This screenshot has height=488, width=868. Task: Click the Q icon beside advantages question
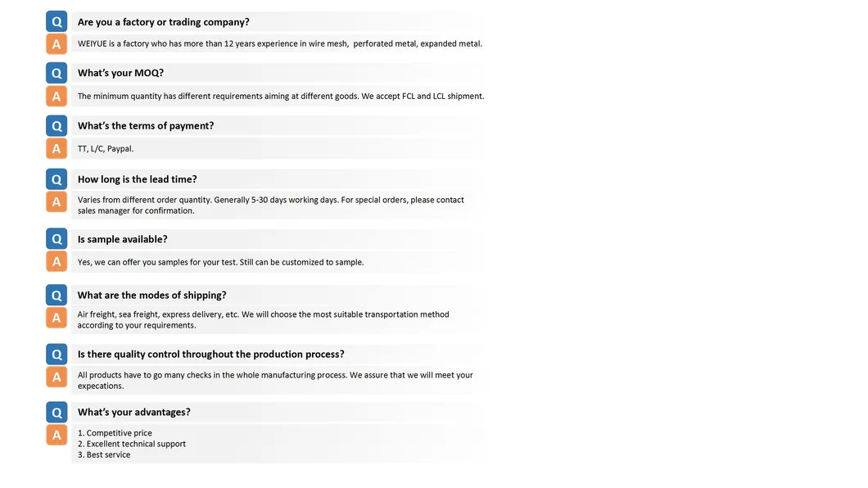(x=57, y=413)
